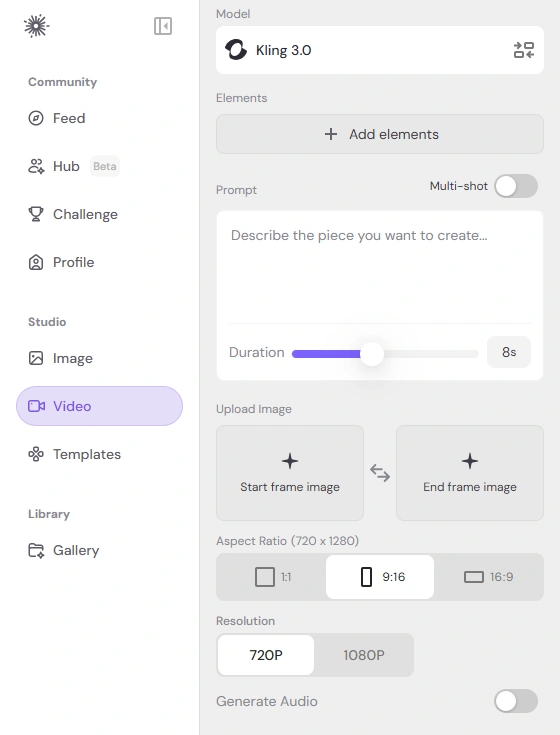Click the 16:9 landscape shape icon
This screenshot has width=560, height=735.
tap(474, 577)
